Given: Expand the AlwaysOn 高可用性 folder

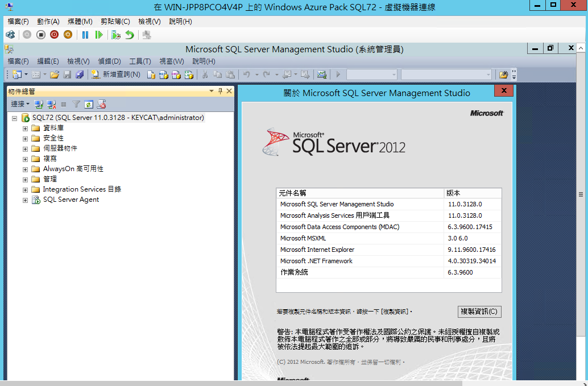Looking at the screenshot, I should click(25, 169).
